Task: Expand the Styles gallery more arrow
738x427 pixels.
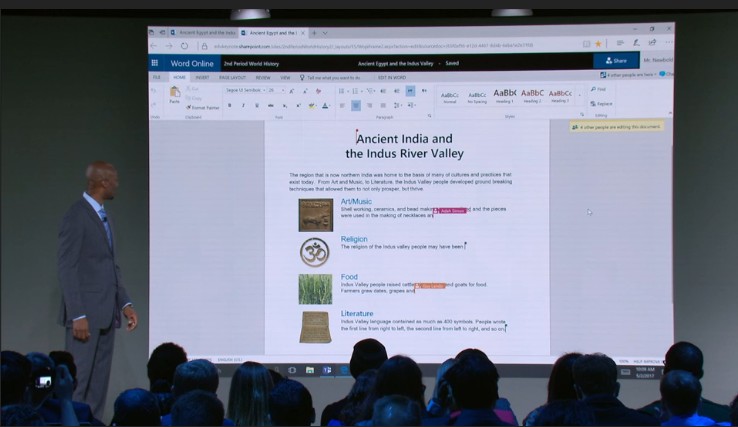Action: [x=579, y=95]
